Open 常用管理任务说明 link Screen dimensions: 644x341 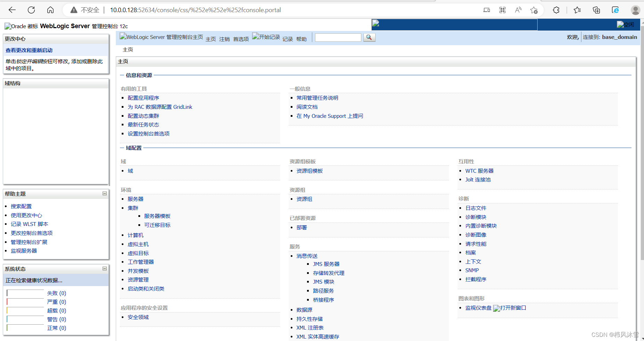(x=317, y=98)
